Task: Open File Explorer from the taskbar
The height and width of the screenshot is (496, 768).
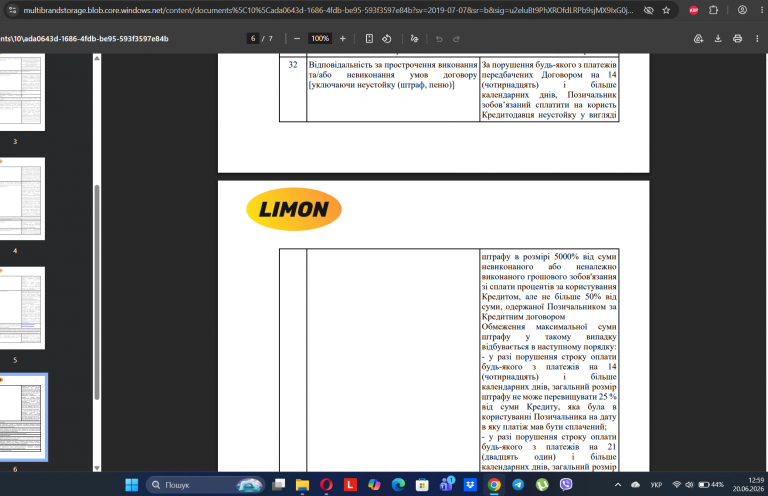Action: click(302, 485)
